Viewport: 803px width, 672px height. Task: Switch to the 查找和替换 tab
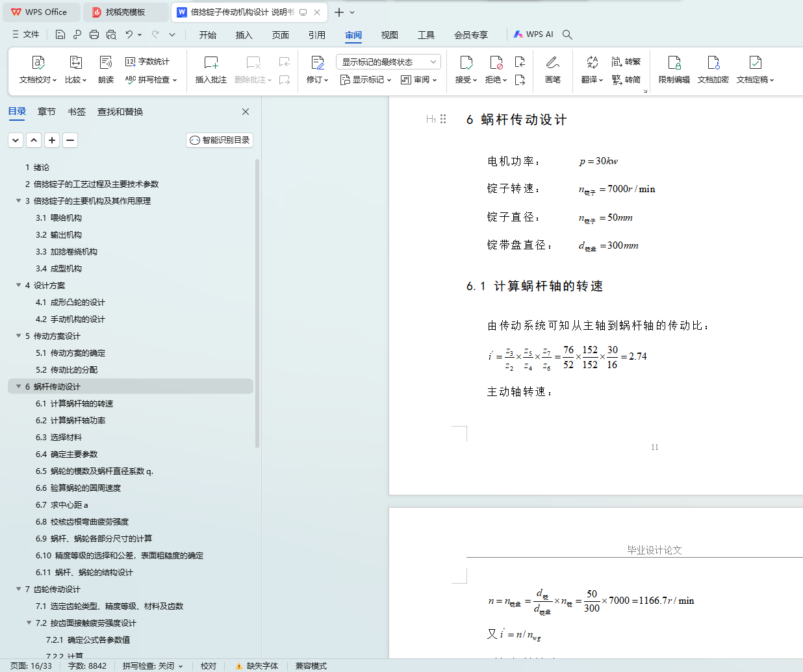click(x=120, y=112)
